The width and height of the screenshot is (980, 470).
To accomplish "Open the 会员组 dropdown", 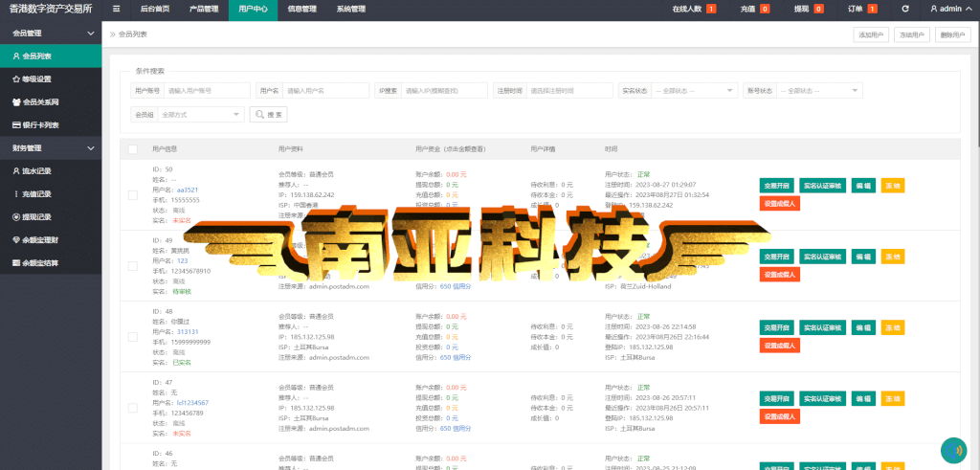I will (201, 114).
